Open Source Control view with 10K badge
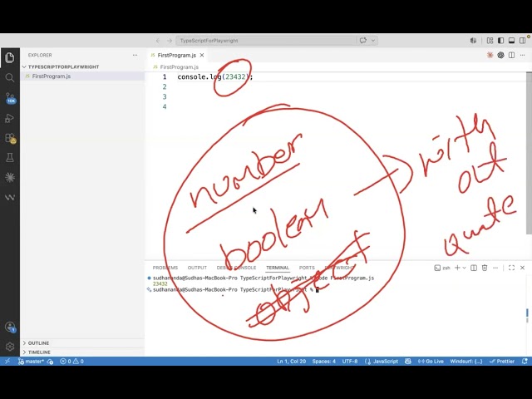 pyautogui.click(x=10, y=98)
